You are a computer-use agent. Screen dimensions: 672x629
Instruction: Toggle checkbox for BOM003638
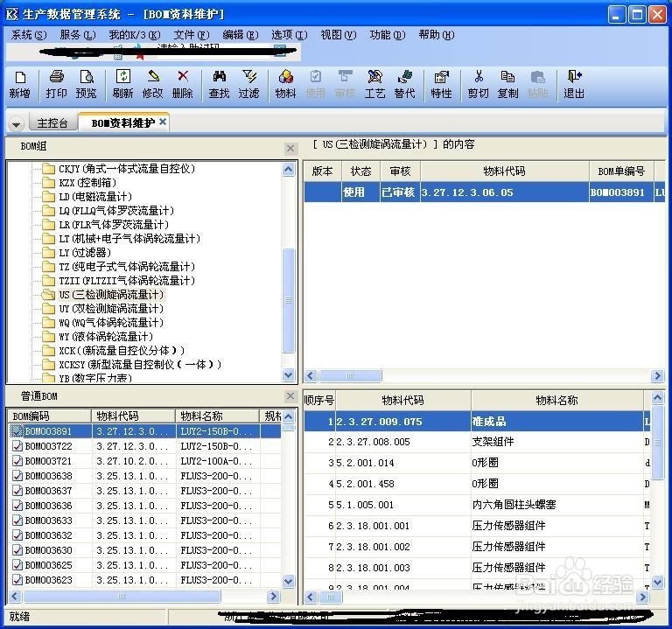17,476
